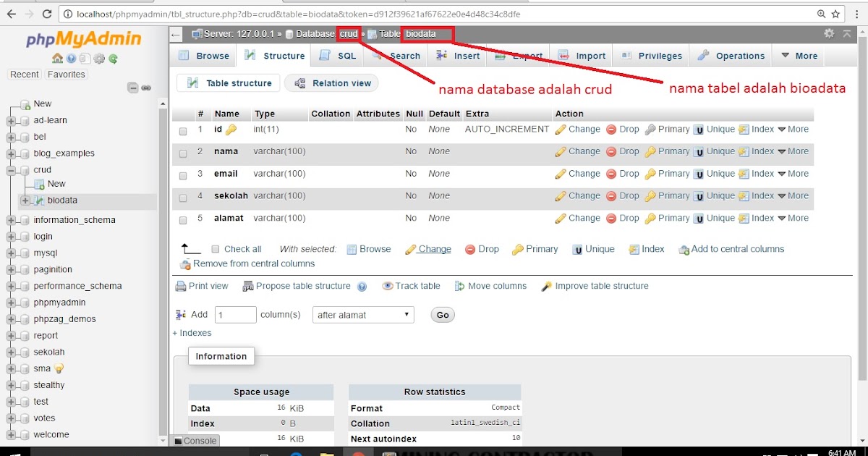
Task: Select the Move columns icon
Action: pos(458,286)
